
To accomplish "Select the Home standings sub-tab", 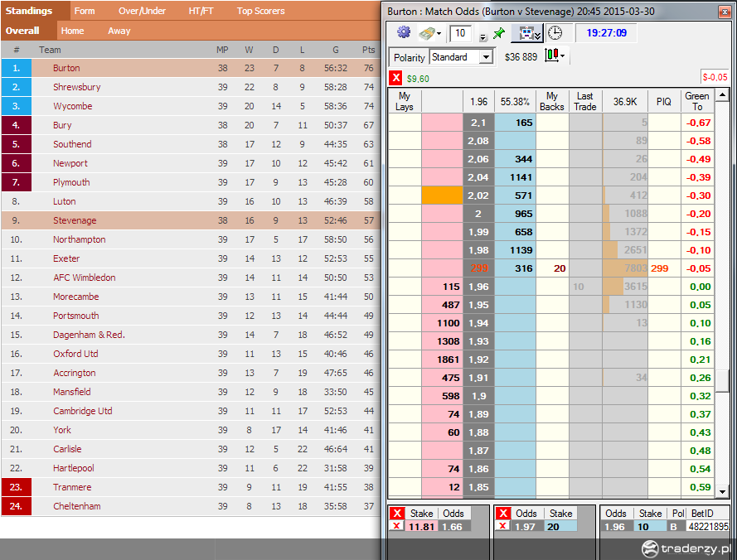I will point(72,31).
